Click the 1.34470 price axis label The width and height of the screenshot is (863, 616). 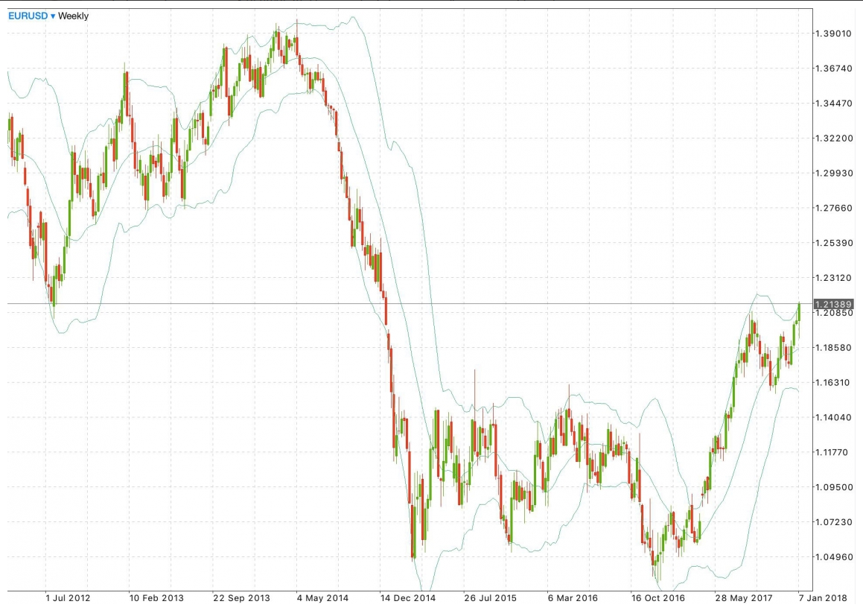(833, 103)
